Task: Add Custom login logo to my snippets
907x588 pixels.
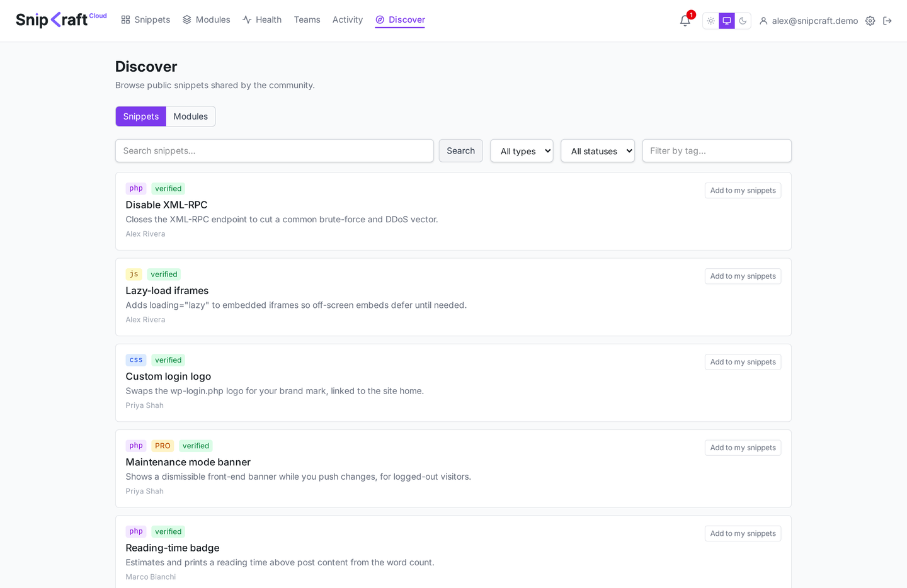Action: [x=743, y=362]
